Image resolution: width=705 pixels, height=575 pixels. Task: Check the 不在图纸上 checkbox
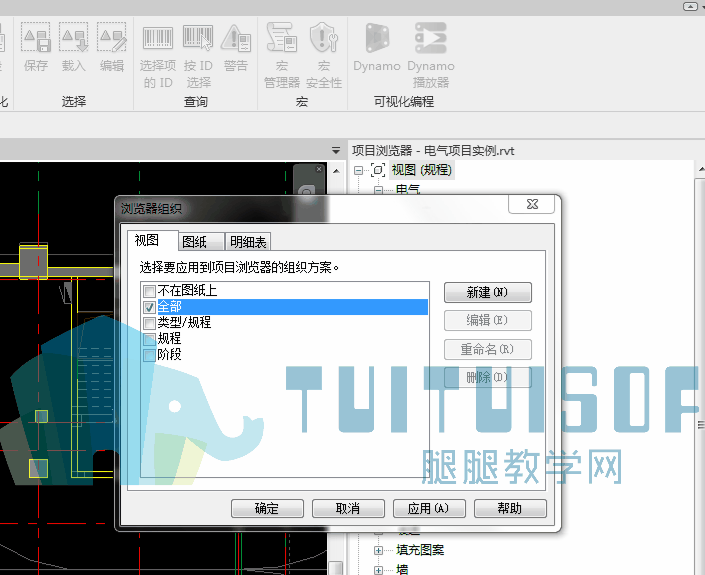(x=149, y=291)
